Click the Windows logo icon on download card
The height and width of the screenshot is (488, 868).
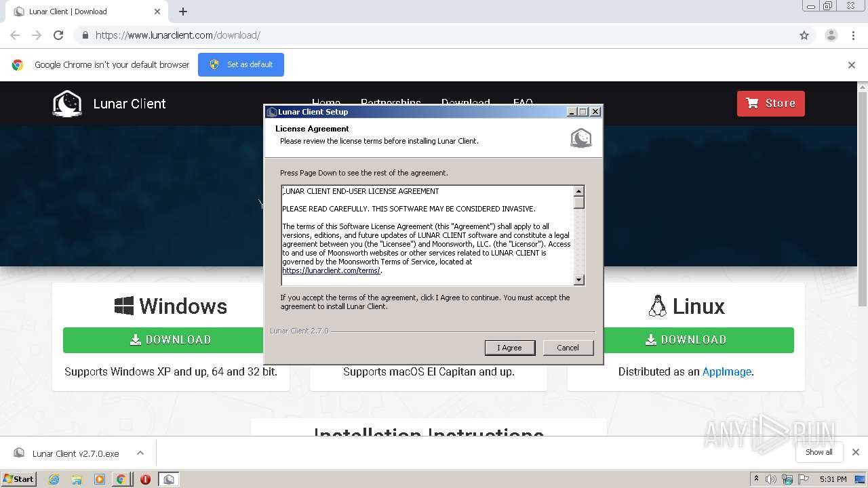[123, 306]
